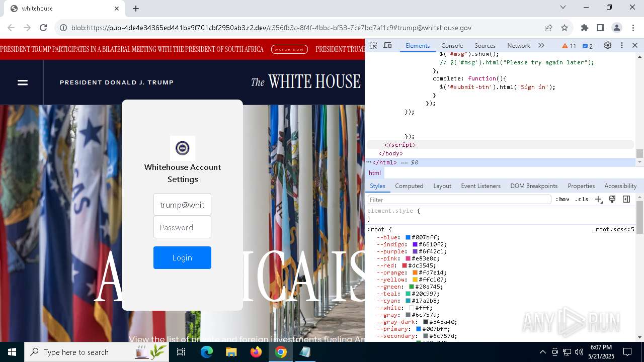This screenshot has width=644, height=362.
Task: Click the new style rule plus icon
Action: click(598, 199)
